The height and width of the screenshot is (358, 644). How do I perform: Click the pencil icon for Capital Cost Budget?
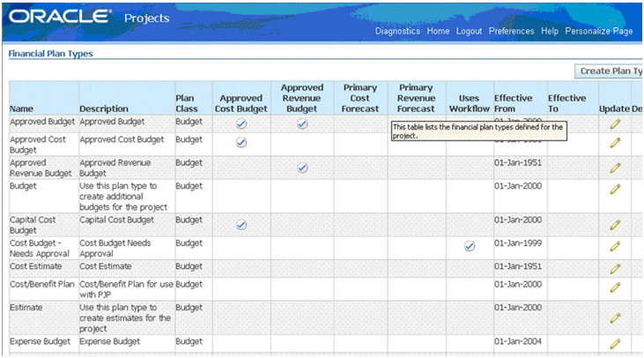pos(615,225)
